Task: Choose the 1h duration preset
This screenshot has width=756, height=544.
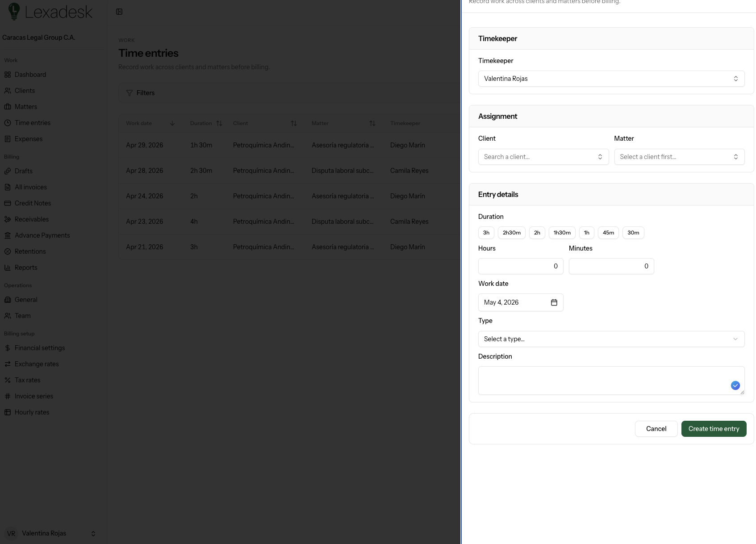Action: coord(587,233)
